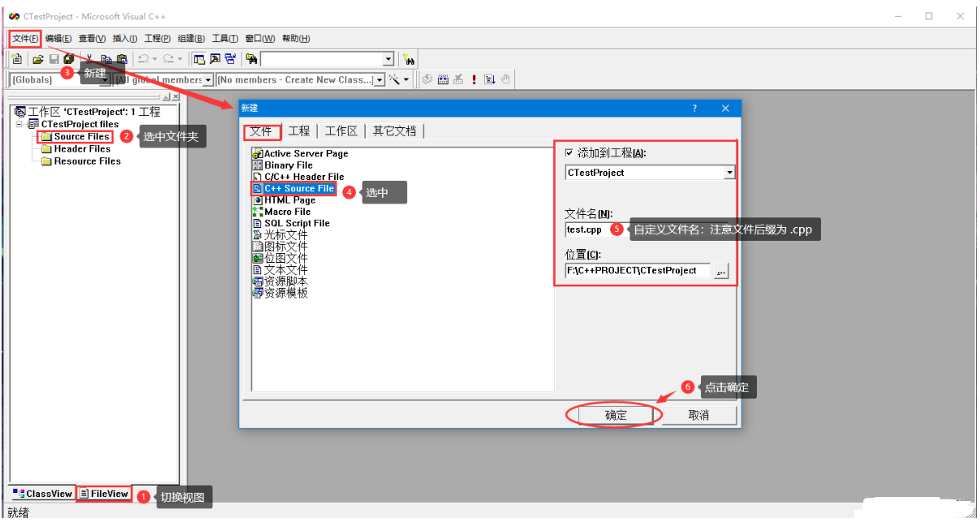Click the Cut scissors icon

pos(89,58)
